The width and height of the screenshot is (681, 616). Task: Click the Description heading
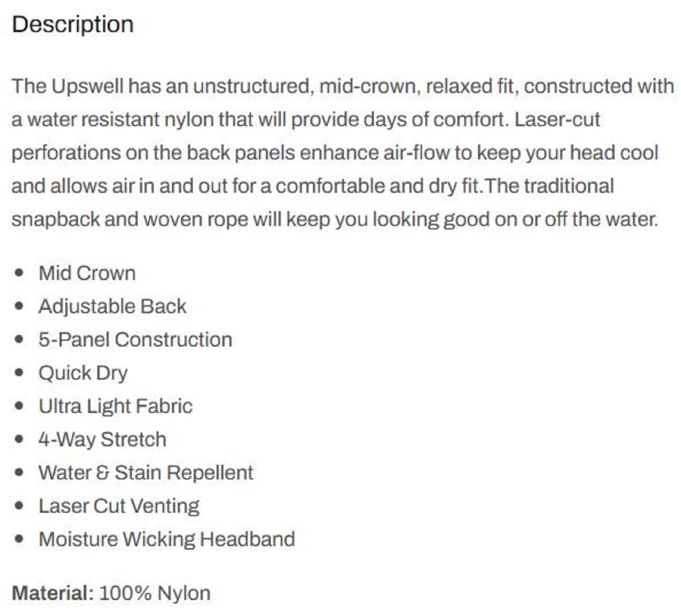point(73,25)
